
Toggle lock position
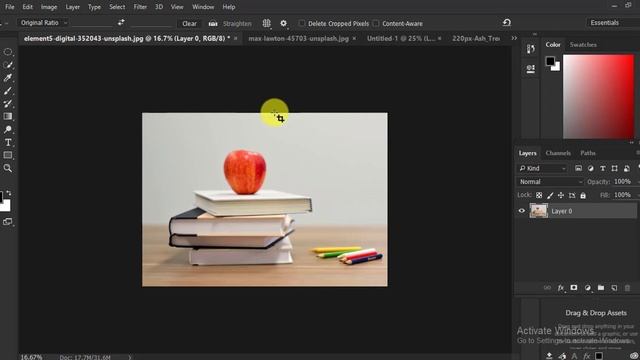[561, 196]
